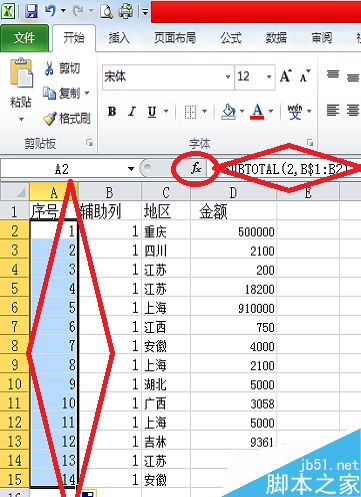Click amount cell 18200
The image size is (361, 497).
pyautogui.click(x=233, y=289)
